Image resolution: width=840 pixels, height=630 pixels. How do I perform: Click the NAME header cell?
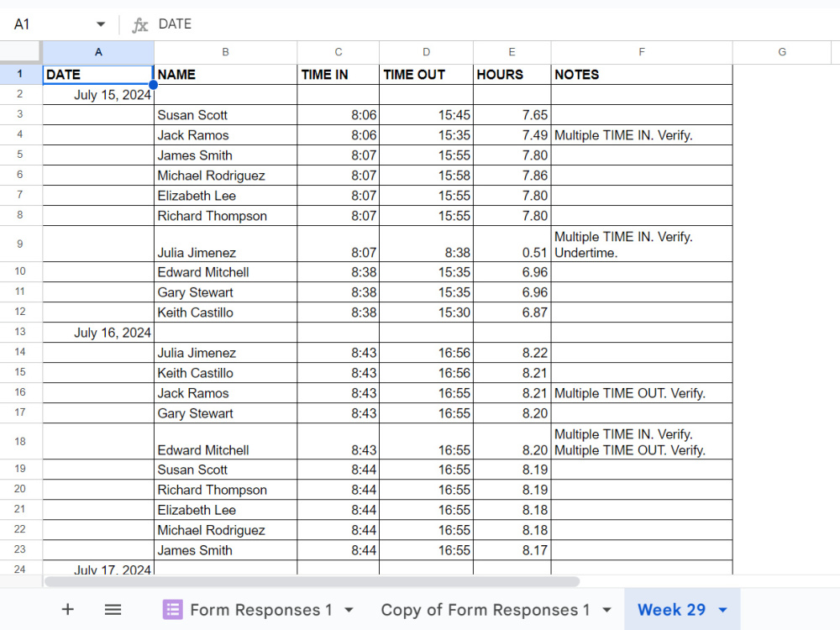[225, 75]
